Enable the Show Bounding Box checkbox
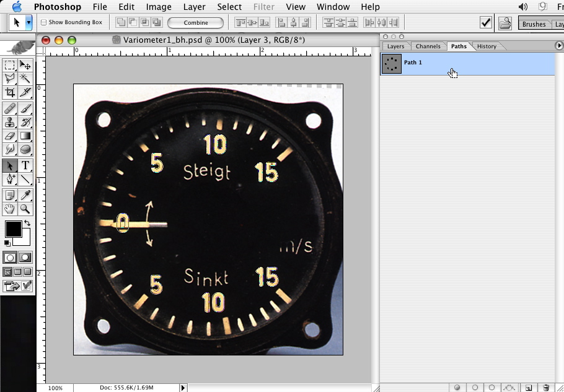 tap(44, 22)
